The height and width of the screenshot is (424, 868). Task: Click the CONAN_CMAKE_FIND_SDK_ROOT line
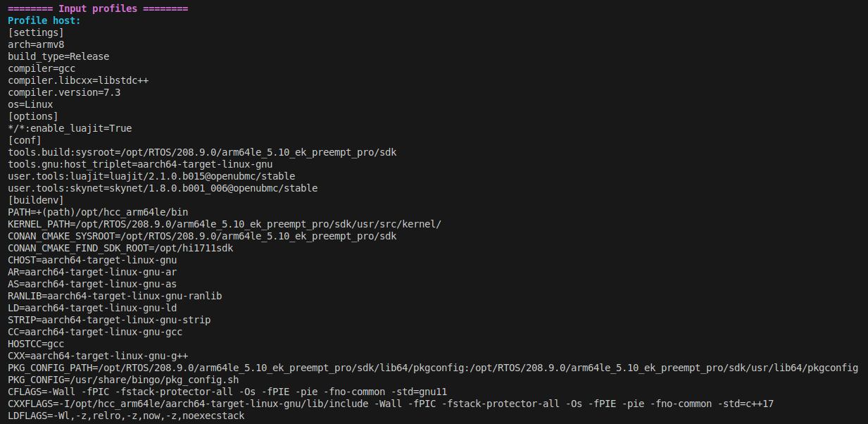[x=120, y=248]
